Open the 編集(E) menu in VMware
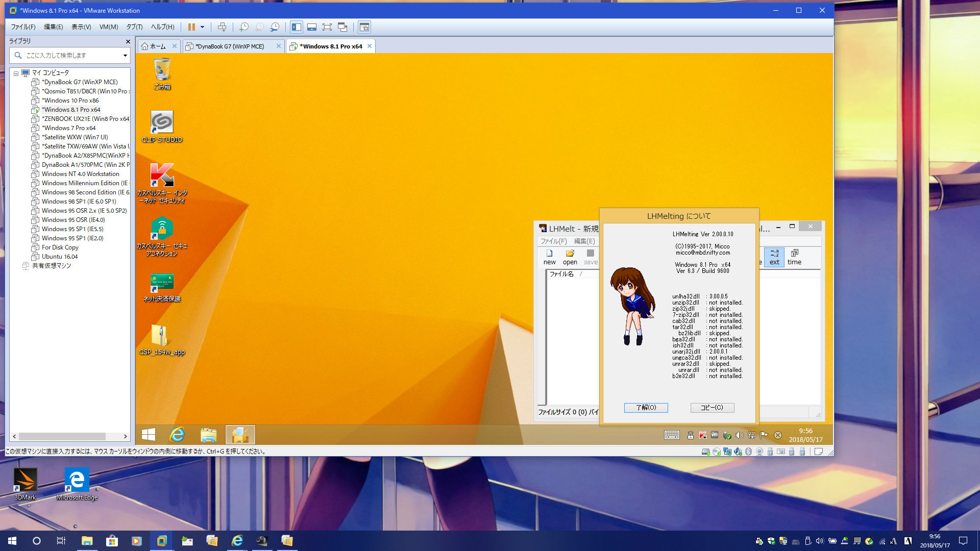The width and height of the screenshot is (980, 551). click(53, 27)
